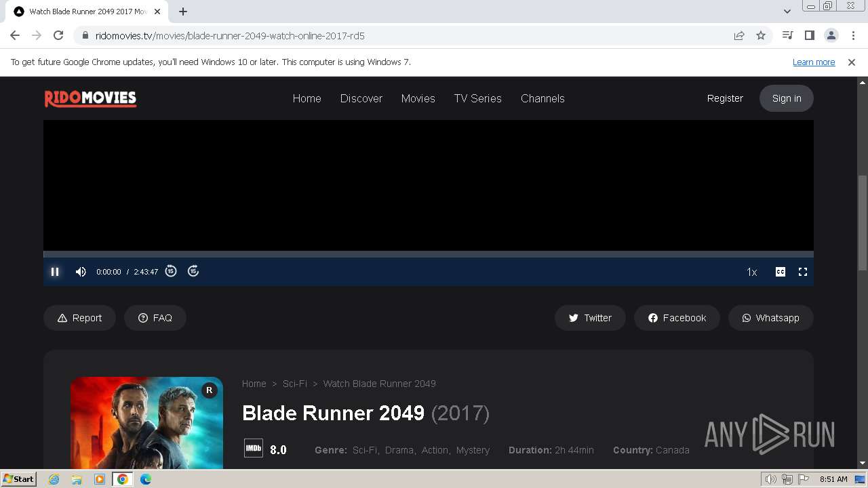Share this page from the address bar
Image resolution: width=868 pixels, height=488 pixels.
[739, 35]
